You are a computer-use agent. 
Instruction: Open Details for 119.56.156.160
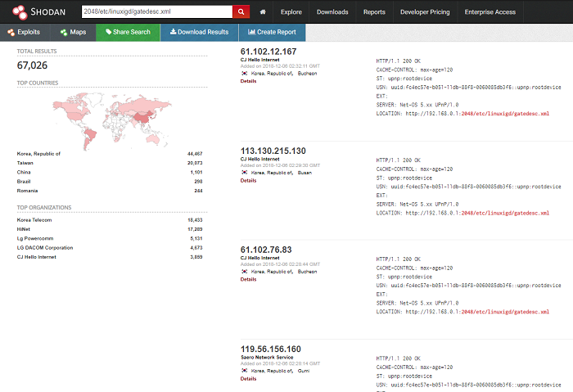(248, 379)
